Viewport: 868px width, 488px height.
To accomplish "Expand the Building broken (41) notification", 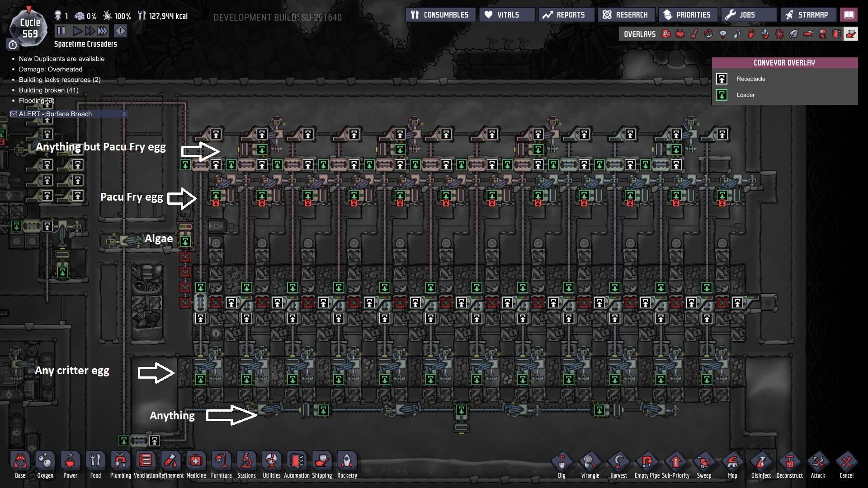I will click(48, 90).
